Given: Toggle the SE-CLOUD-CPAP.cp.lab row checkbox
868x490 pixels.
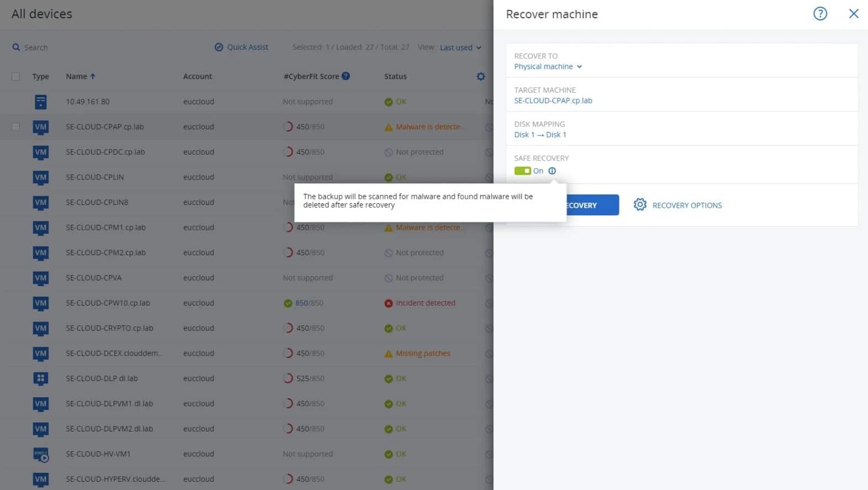Looking at the screenshot, I should pos(15,127).
